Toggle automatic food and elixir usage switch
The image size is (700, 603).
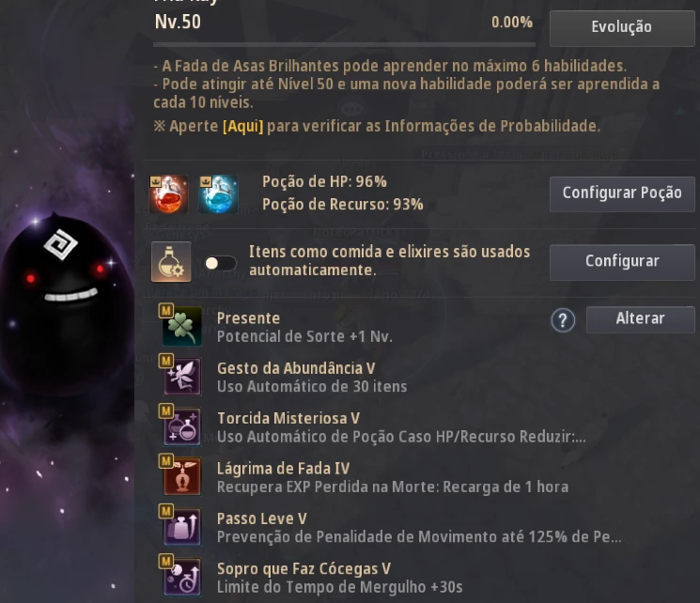[x=220, y=263]
